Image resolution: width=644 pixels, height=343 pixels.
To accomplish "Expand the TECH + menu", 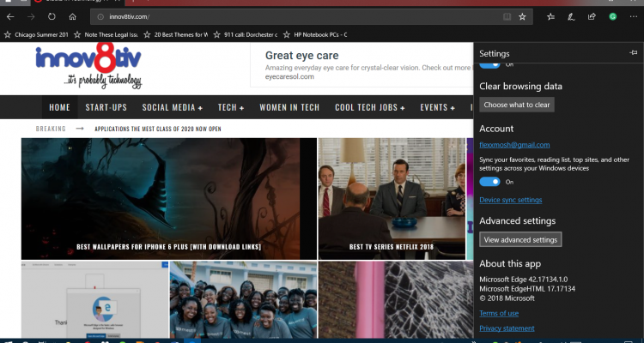I will (231, 107).
